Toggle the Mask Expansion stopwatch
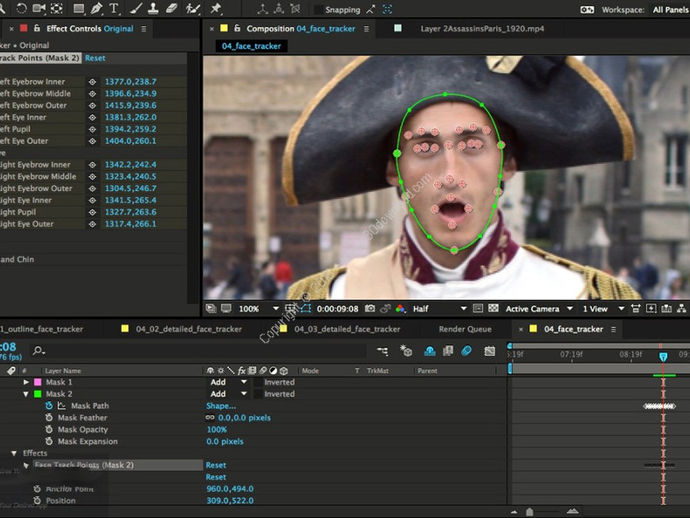This screenshot has height=518, width=690. point(49,441)
